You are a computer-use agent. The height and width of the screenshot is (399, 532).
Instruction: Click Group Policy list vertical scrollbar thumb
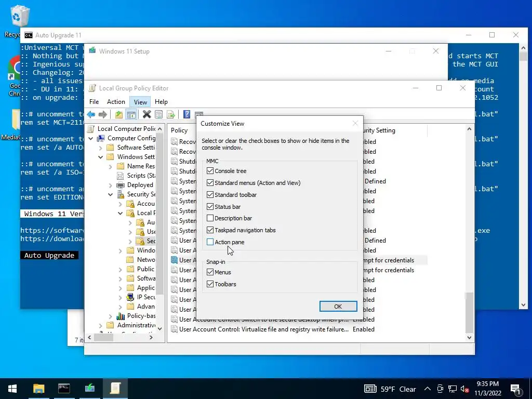click(469, 313)
